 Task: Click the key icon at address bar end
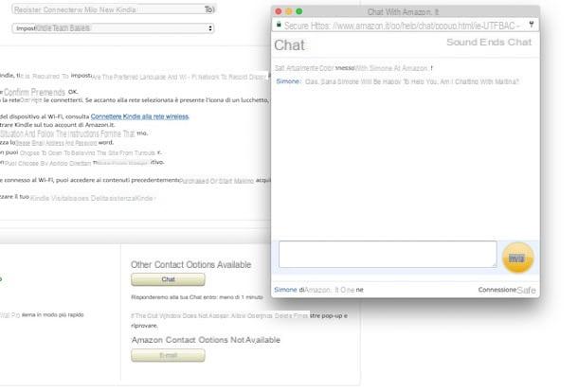point(532,25)
